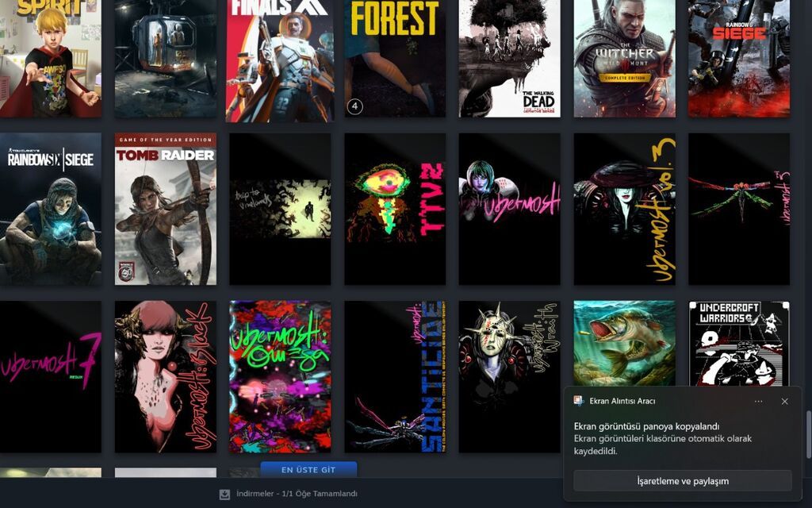Select the red Rainbow Six Siege cover

pos(739,58)
